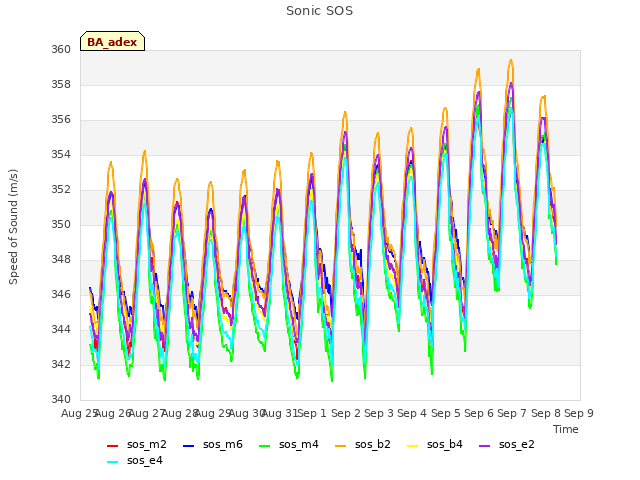The image size is (640, 480).
Task: Click the Speed of Sound (m/s) axis label
Action: [13, 227]
